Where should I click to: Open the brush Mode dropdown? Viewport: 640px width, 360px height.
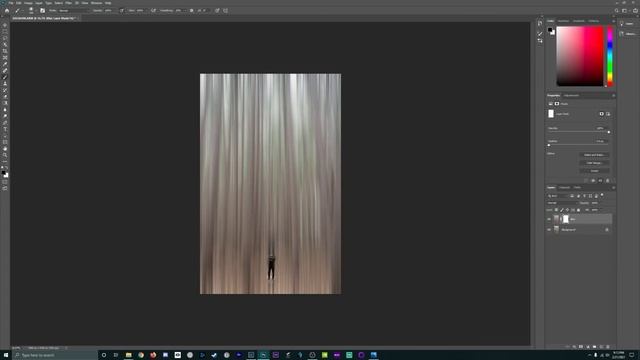click(x=73, y=11)
